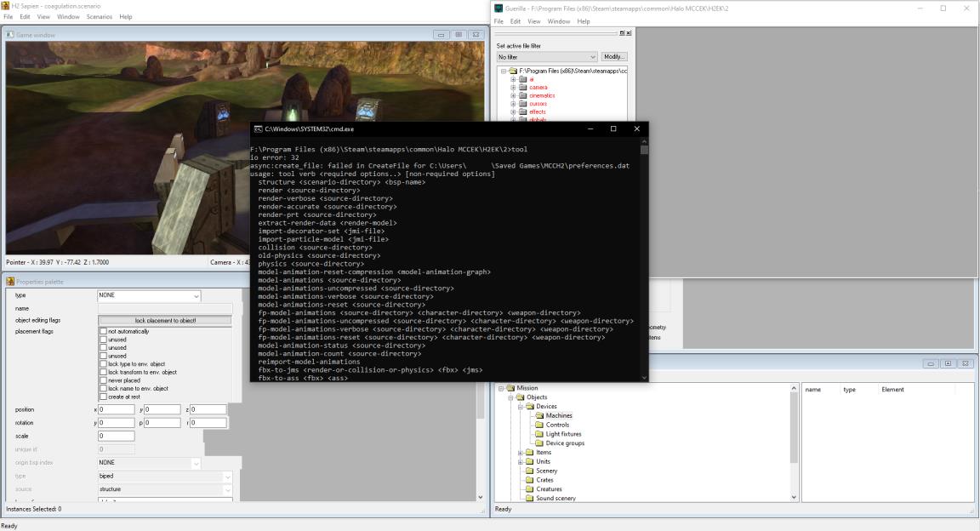980x531 pixels.
Task: Click the Machines folder icon
Action: (539, 415)
